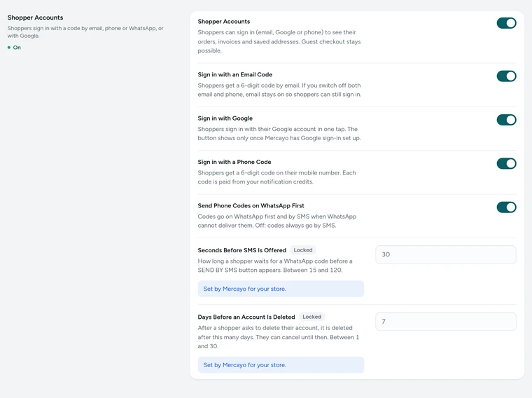Image resolution: width=532 pixels, height=398 pixels.
Task: Click the 'Sign in with Google' label
Action: 225,118
